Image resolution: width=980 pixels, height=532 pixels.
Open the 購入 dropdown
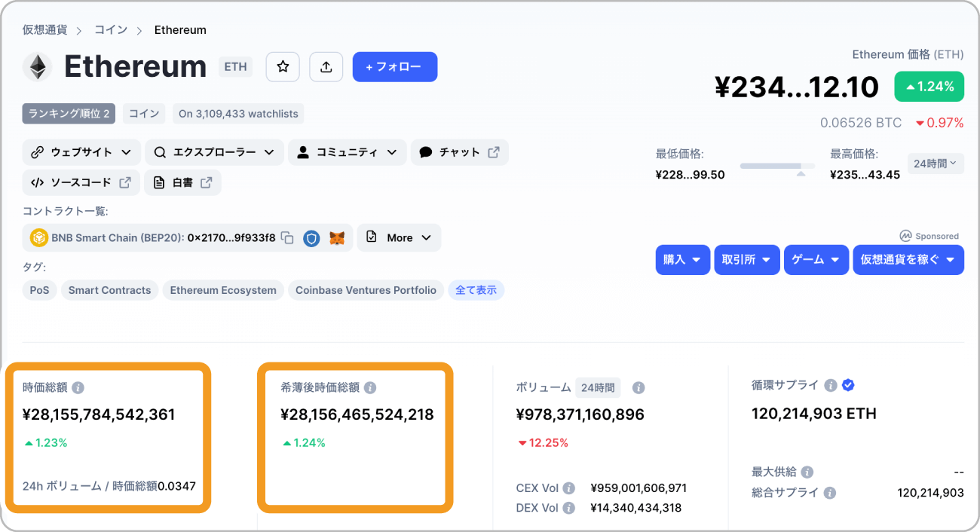pyautogui.click(x=683, y=259)
